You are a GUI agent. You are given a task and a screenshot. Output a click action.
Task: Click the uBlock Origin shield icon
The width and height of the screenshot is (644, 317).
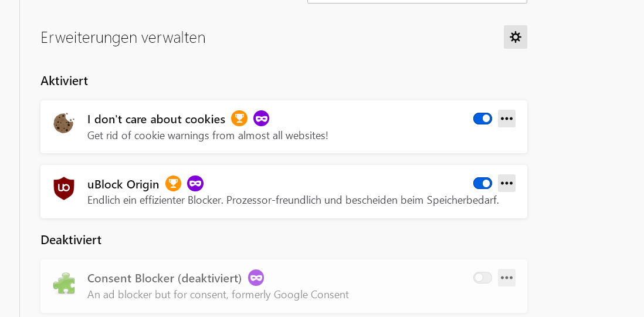pos(63,188)
